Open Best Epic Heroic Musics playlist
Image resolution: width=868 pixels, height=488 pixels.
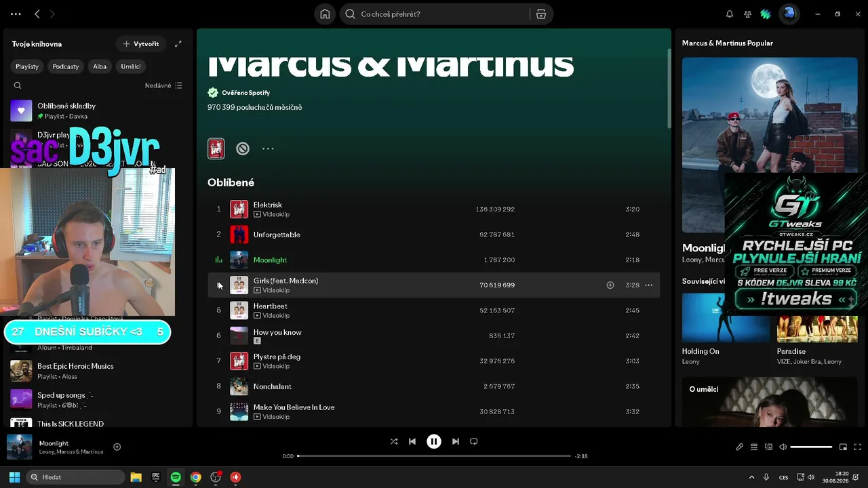97,371
